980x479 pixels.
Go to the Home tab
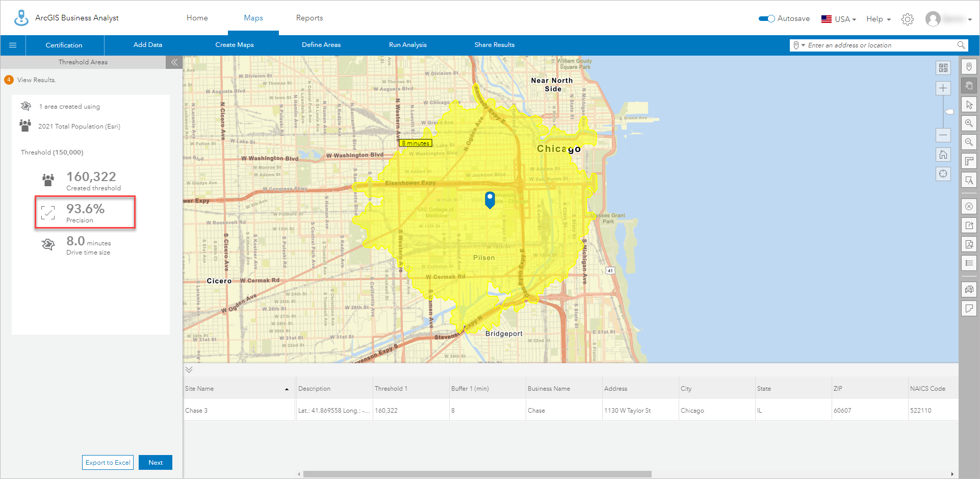197,18
